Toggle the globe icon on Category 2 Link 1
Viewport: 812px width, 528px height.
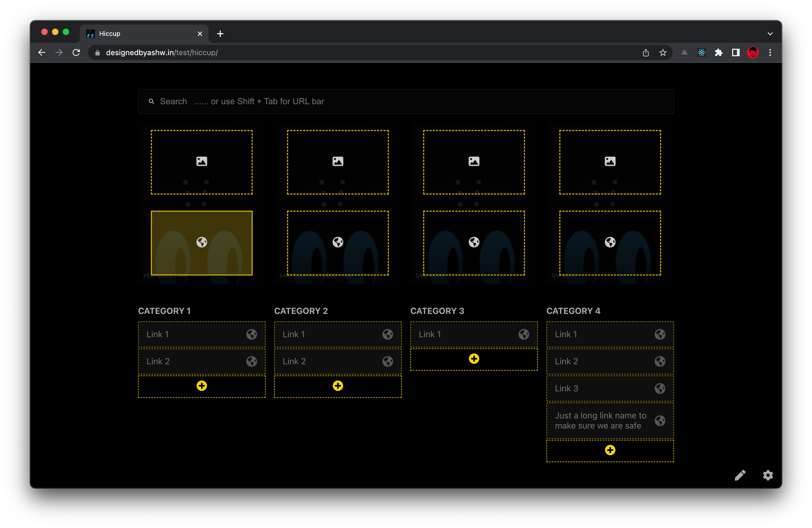pyautogui.click(x=388, y=334)
